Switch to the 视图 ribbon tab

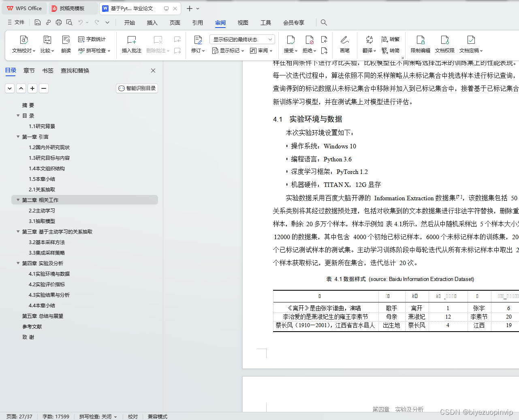click(243, 23)
